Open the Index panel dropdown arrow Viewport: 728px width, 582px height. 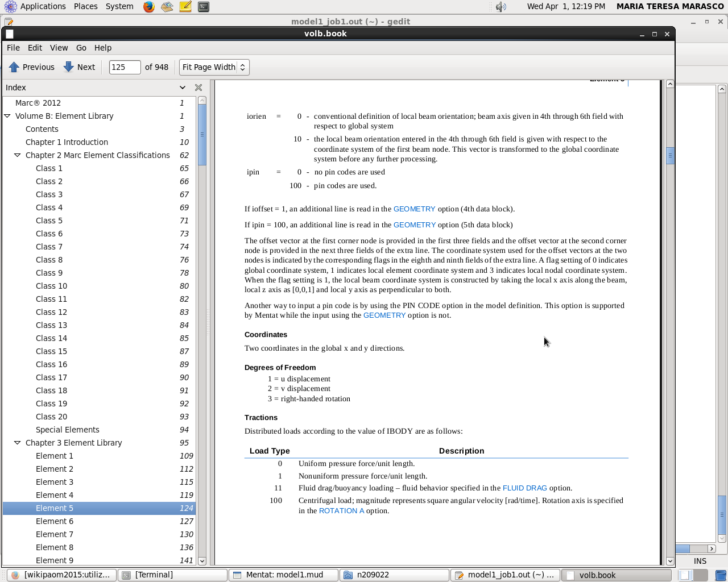[x=183, y=88]
